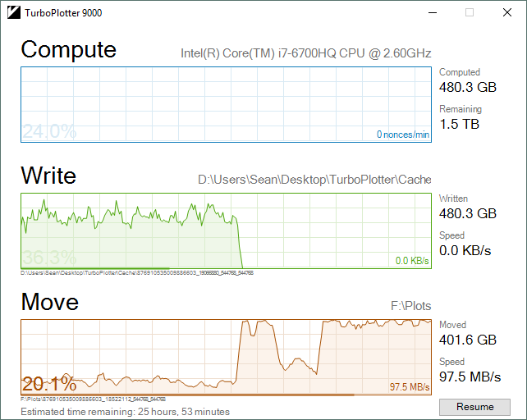Click the Intel Core i7-6700HQ CPU label
This screenshot has width=527, height=420.
click(x=306, y=53)
